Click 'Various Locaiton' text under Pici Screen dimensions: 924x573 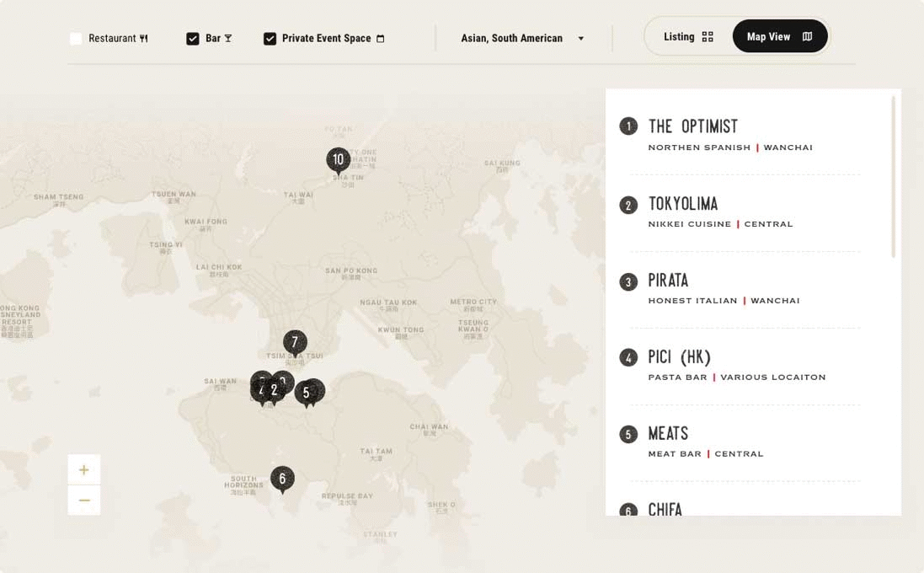(773, 378)
